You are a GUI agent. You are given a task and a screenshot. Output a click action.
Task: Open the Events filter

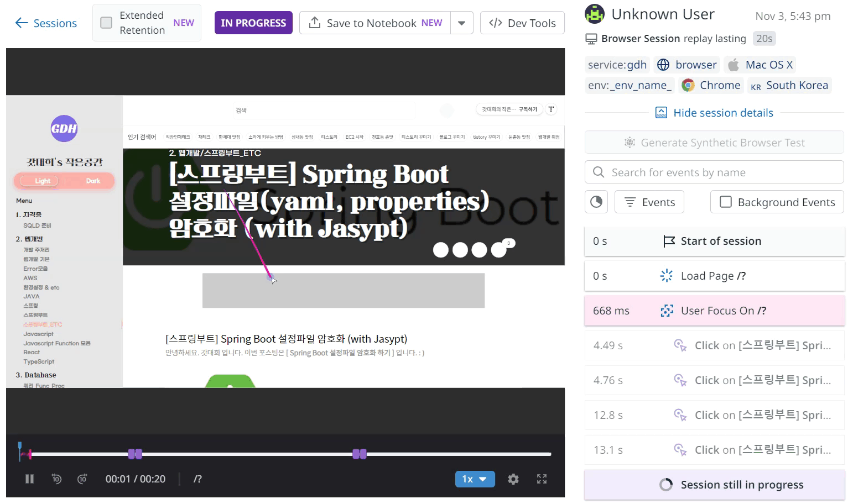(649, 202)
